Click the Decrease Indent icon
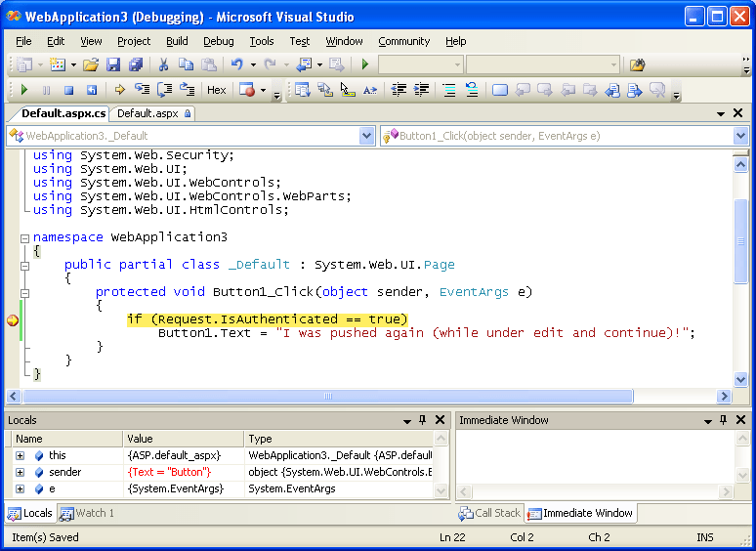Screen dimensions: 756x551 coord(399,90)
